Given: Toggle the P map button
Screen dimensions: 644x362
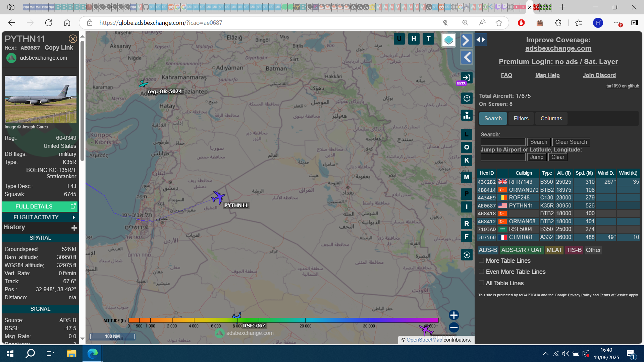Looking at the screenshot, I should [467, 194].
